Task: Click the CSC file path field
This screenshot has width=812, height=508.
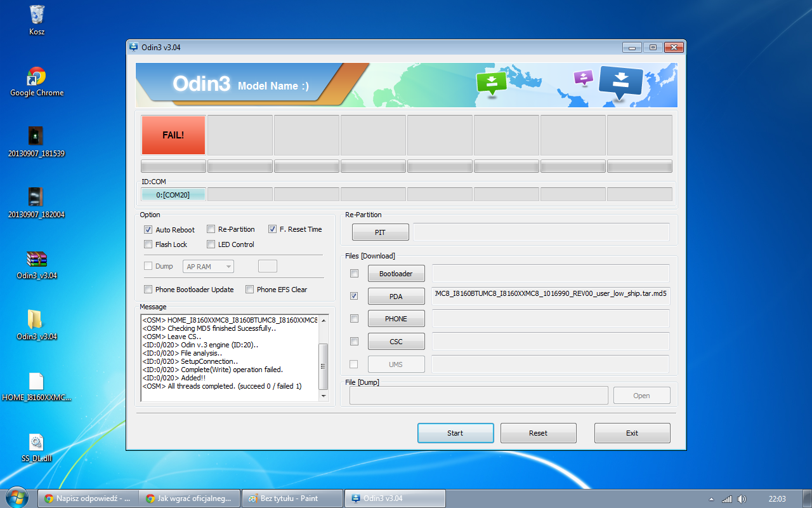Action: [x=551, y=341]
